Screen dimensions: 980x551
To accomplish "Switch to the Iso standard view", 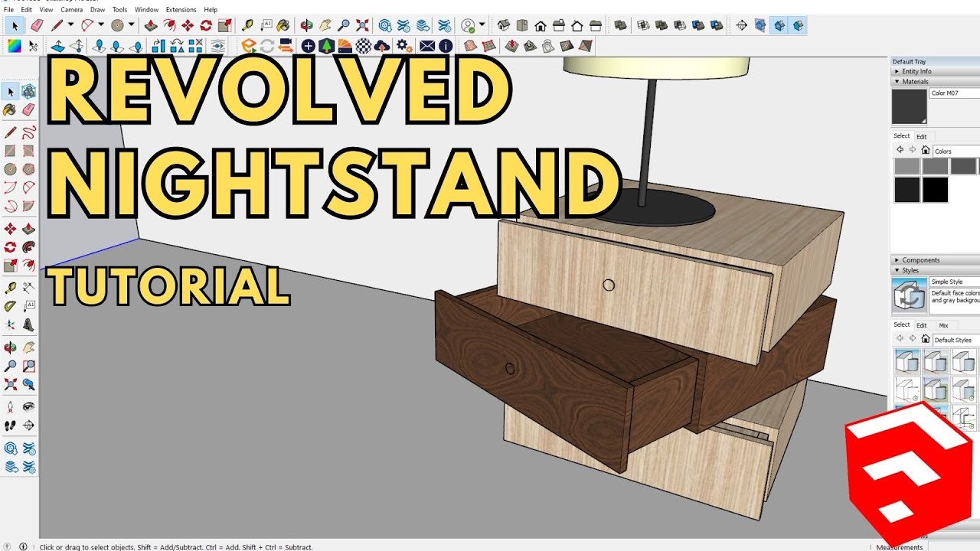I will coord(503,25).
